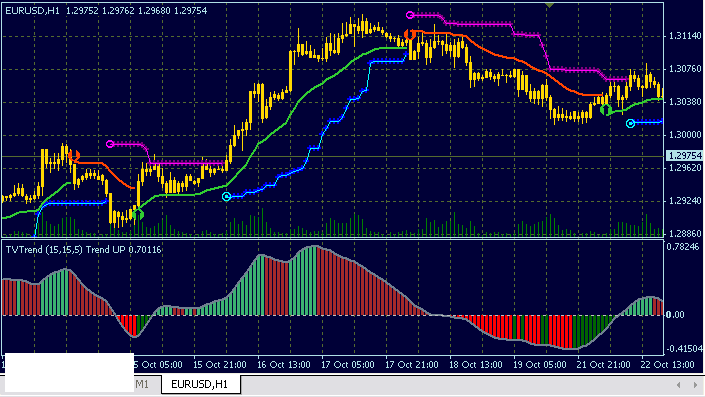Switch to the EURUSD,H1 chart tab
This screenshot has width=705, height=397.
pos(200,384)
